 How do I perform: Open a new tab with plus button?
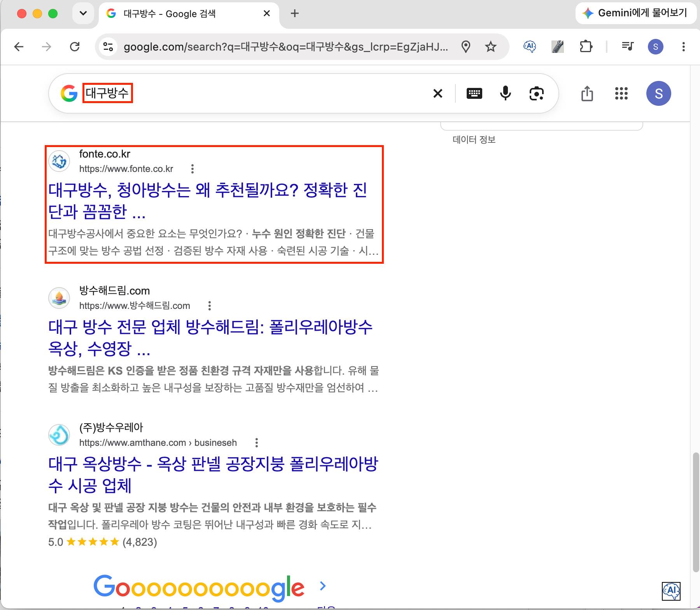(x=295, y=14)
